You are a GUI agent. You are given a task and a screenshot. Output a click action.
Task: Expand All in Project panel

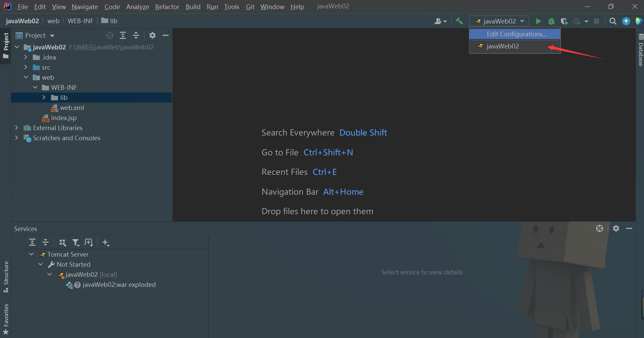123,35
